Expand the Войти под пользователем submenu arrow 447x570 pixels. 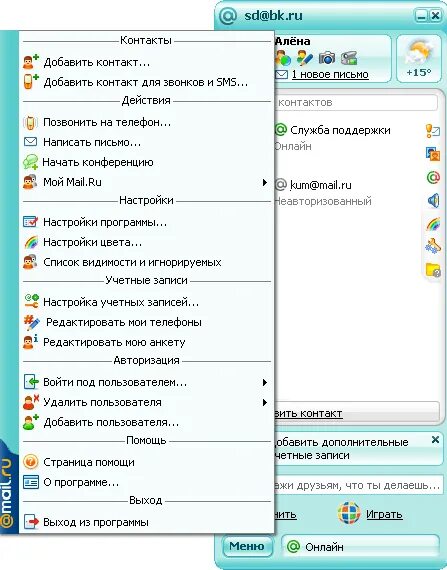tap(265, 382)
